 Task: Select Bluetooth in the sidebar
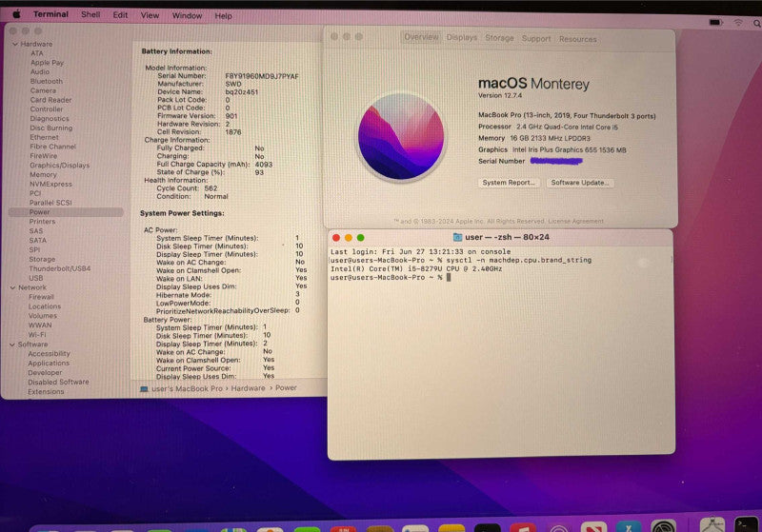pos(46,81)
